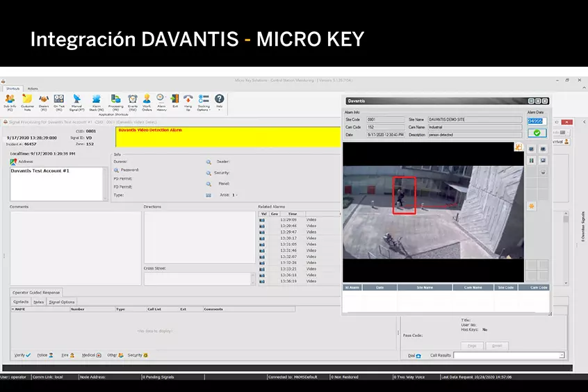Click the Exit door icon
Viewport: 588px width, 392px height.
pyautogui.click(x=175, y=101)
